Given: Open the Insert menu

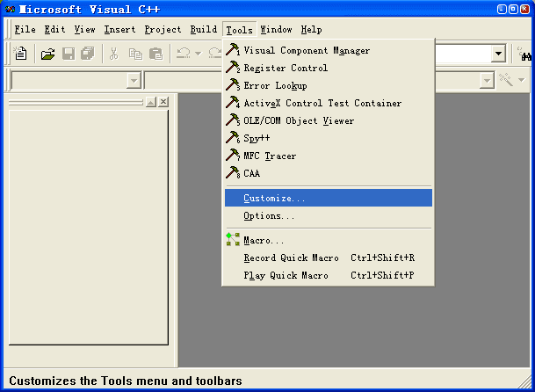Looking at the screenshot, I should 119,30.
